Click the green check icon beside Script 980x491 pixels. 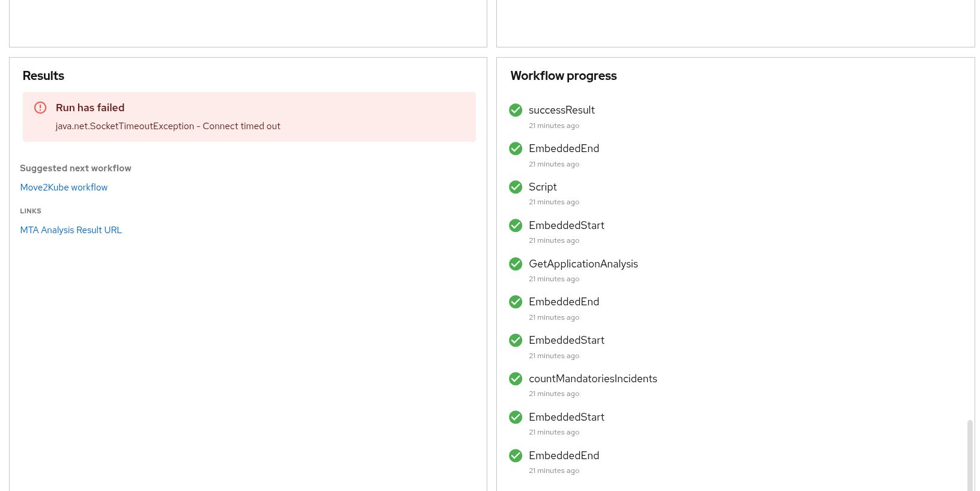click(x=516, y=187)
